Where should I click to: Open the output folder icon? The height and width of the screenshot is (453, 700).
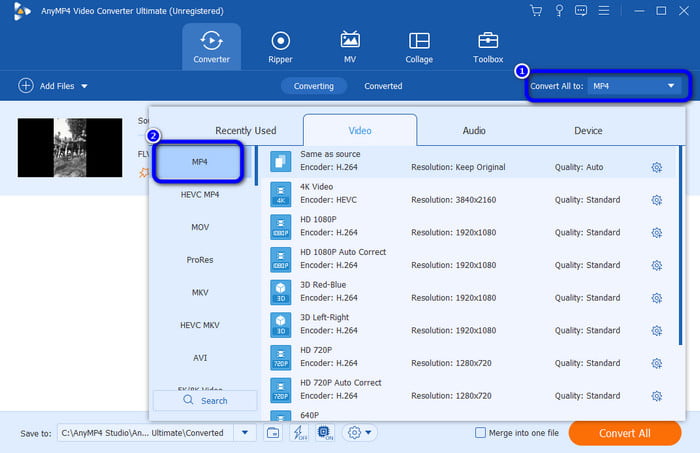[x=273, y=432]
